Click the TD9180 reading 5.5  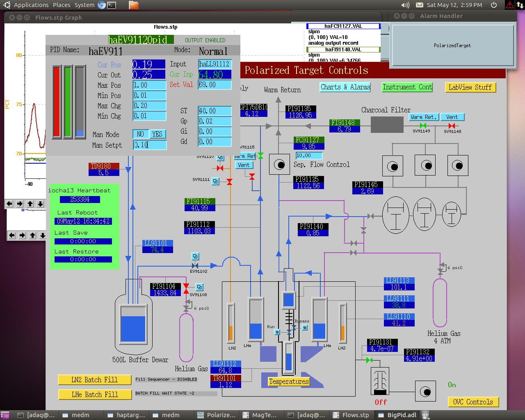pyautogui.click(x=104, y=173)
